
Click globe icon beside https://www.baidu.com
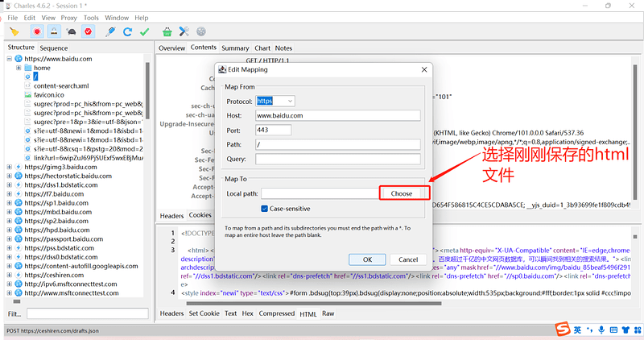19,59
